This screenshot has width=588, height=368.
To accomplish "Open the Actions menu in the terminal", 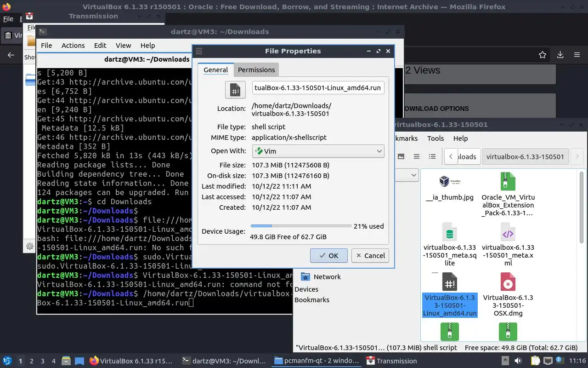I will point(73,45).
